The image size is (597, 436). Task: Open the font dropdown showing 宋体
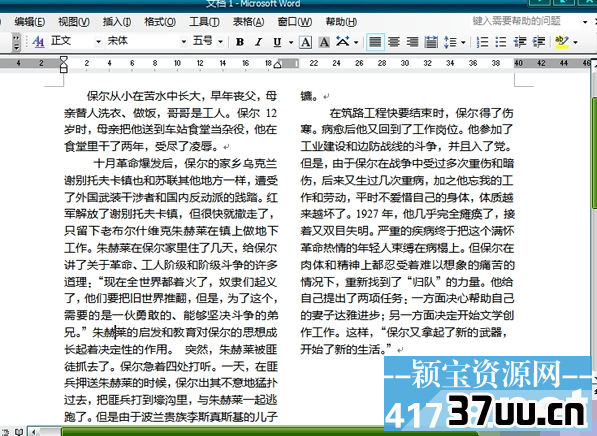click(184, 42)
